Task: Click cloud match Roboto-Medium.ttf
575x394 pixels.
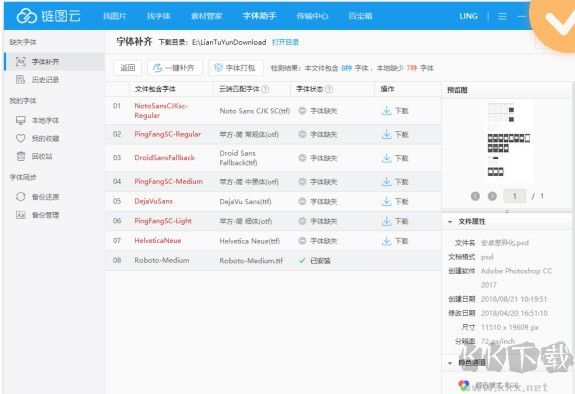Action: (251, 261)
